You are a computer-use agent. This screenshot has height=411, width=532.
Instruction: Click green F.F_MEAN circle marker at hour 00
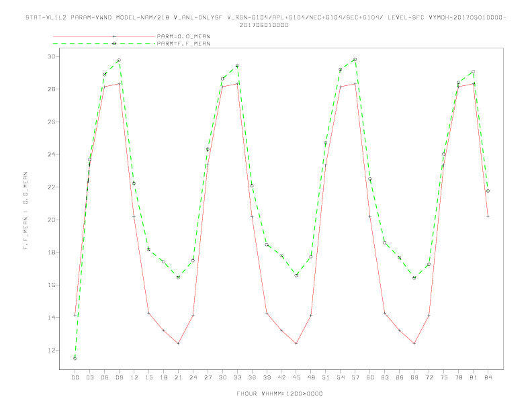pos(75,359)
